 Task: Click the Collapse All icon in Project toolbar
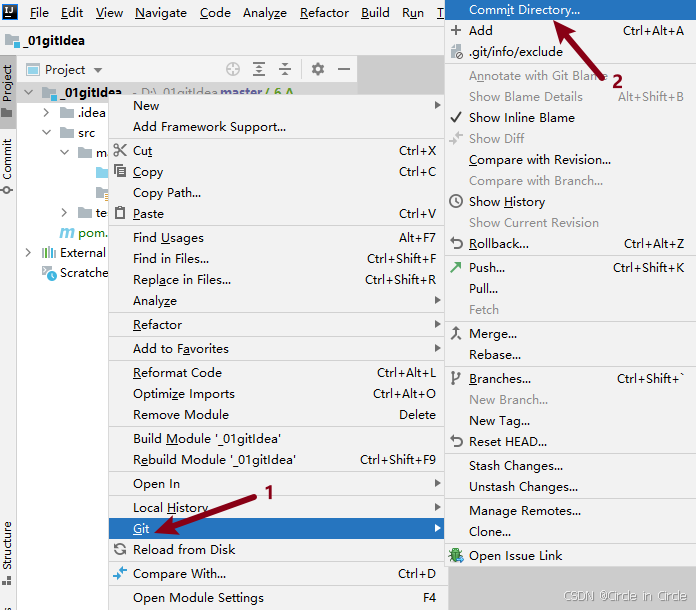pyautogui.click(x=285, y=69)
